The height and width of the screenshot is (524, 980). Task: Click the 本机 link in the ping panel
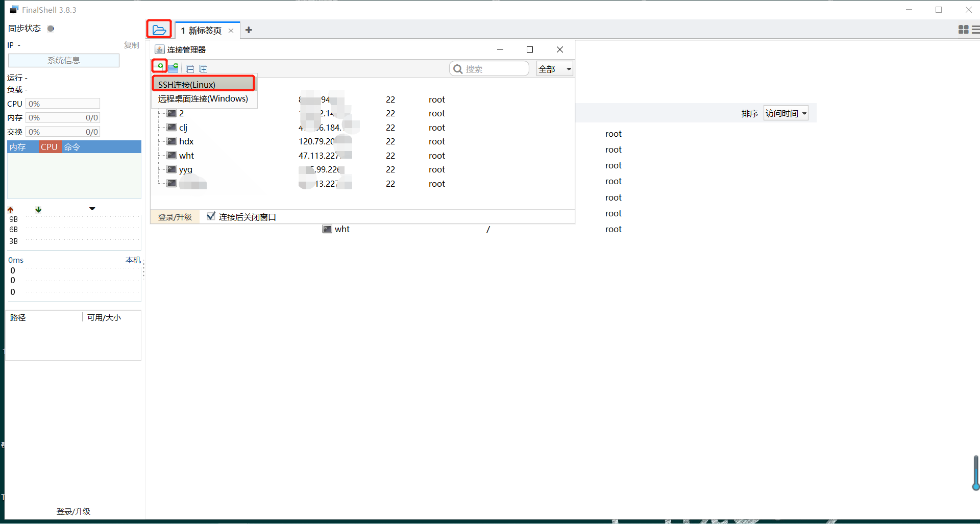(x=133, y=260)
